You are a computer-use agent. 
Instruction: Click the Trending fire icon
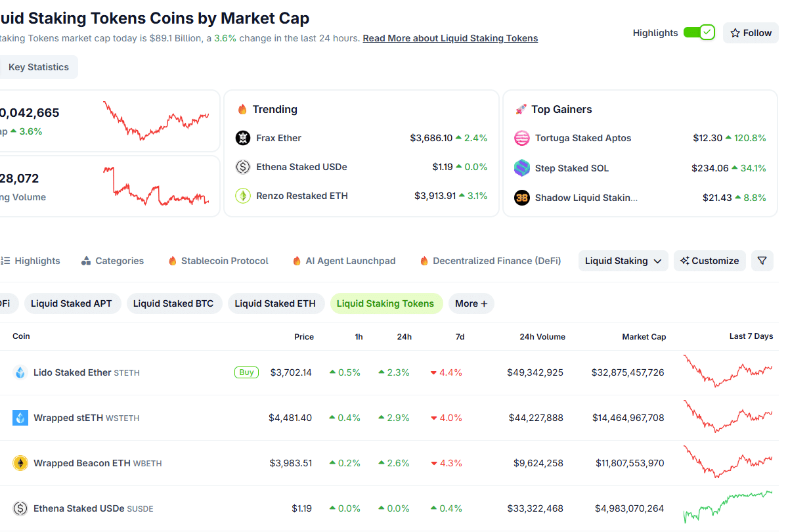click(242, 110)
